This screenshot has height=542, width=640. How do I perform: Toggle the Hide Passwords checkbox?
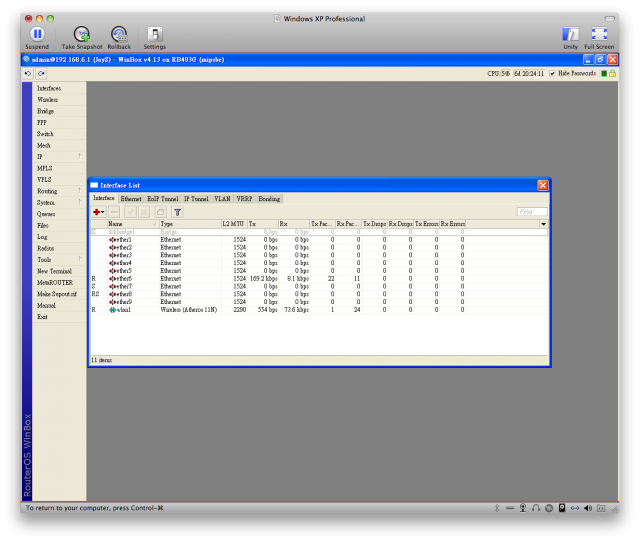click(552, 73)
